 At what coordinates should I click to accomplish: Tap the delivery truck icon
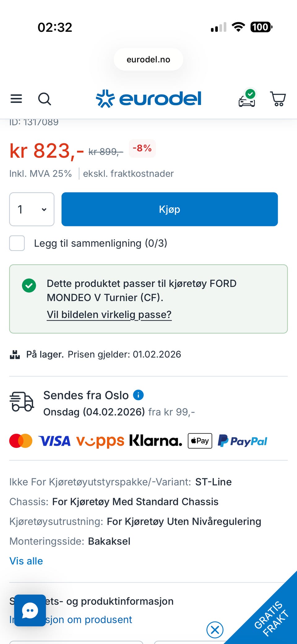pyautogui.click(x=21, y=402)
